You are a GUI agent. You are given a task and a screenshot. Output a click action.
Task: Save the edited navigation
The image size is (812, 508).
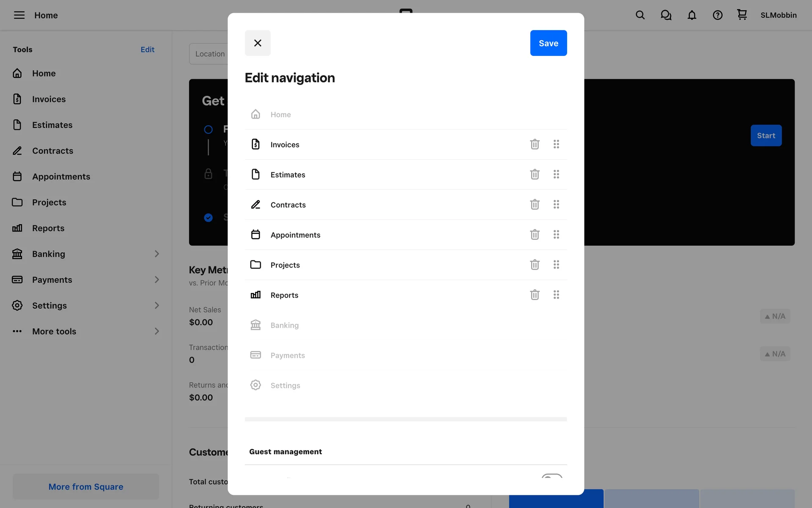548,43
